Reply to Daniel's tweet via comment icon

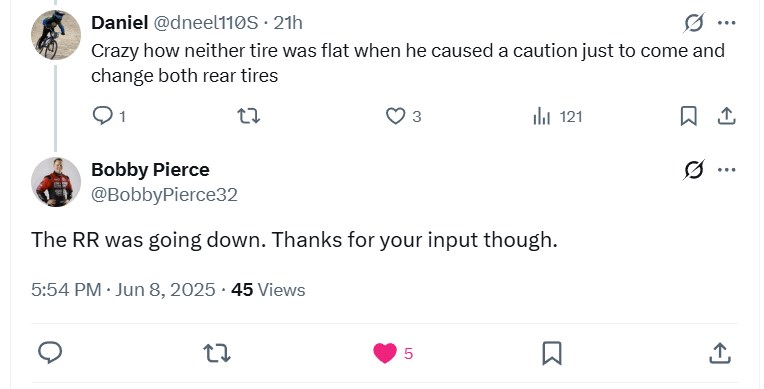(103, 116)
